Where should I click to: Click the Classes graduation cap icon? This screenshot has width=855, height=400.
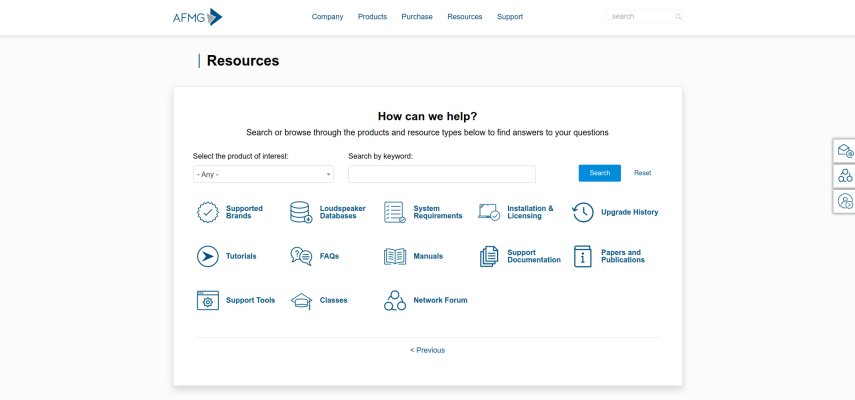tap(301, 301)
